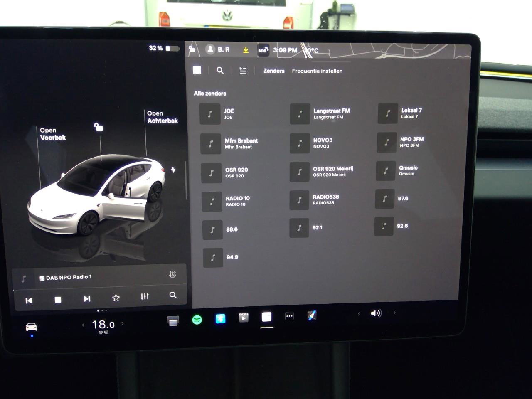Mute audio via the speaker icon
Viewport: 532px width, 399px height.
click(x=376, y=313)
